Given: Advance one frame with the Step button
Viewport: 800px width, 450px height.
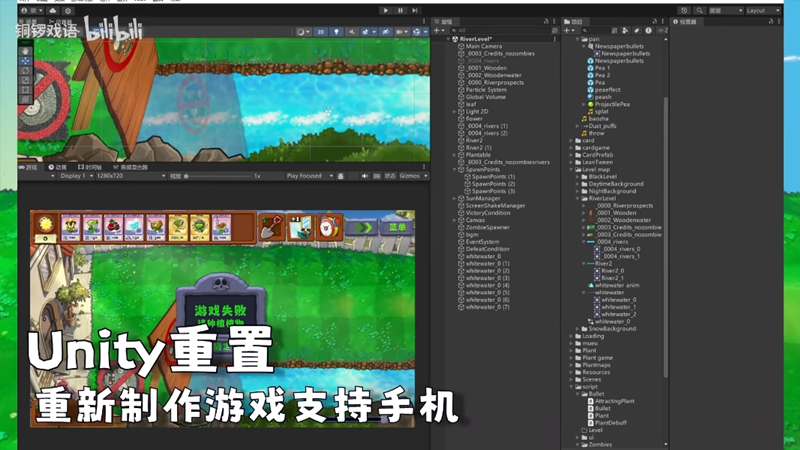Looking at the screenshot, I should (x=415, y=10).
